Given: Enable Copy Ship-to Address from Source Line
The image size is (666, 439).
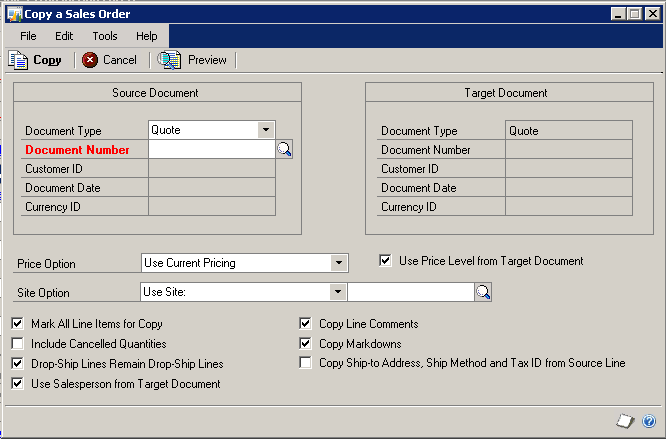Looking at the screenshot, I should (305, 363).
